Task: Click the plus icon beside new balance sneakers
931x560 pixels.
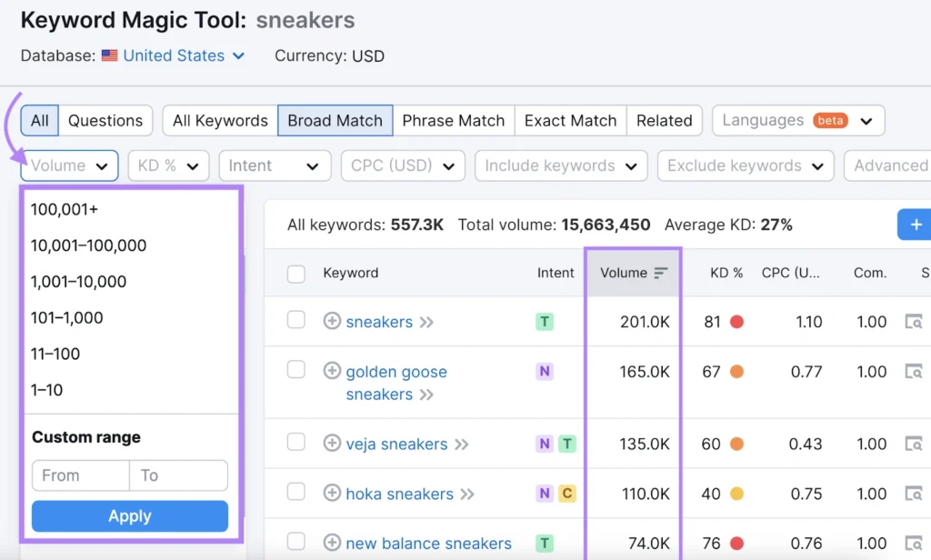Action: pyautogui.click(x=332, y=542)
